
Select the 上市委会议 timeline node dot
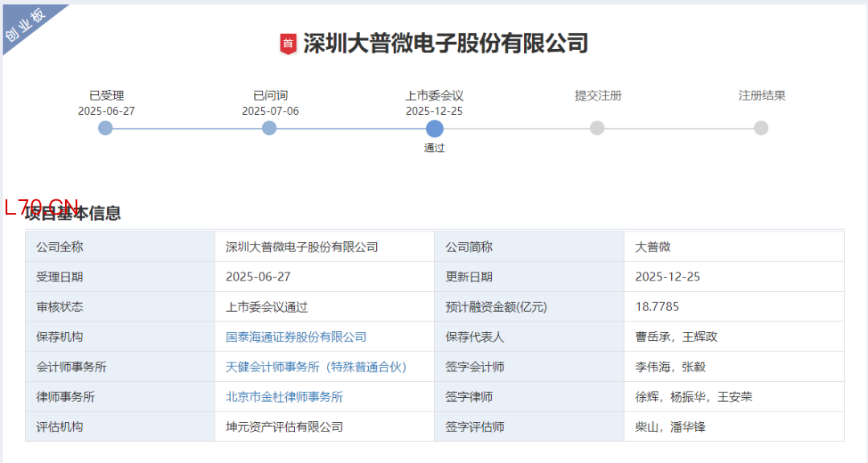435,129
